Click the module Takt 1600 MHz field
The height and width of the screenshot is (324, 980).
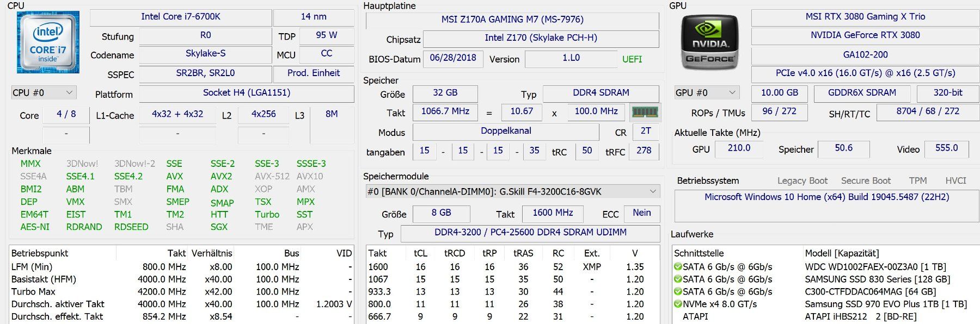(553, 213)
